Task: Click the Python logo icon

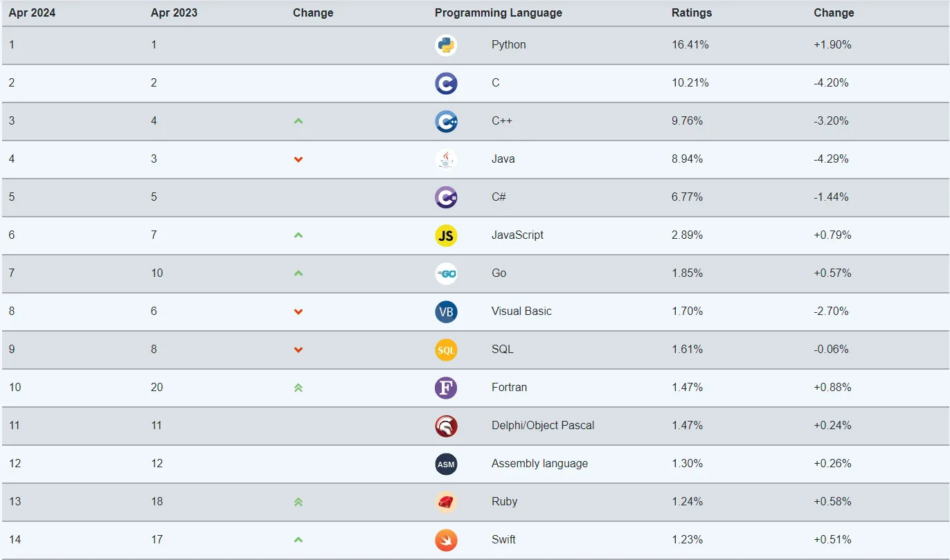Action: pyautogui.click(x=446, y=45)
